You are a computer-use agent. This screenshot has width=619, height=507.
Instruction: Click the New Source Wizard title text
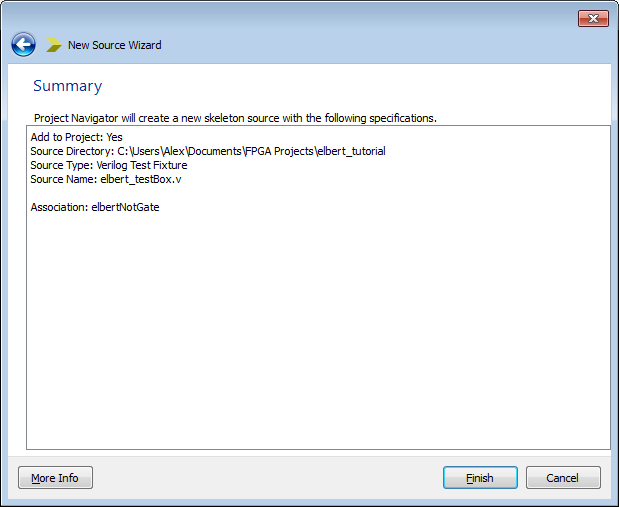click(114, 45)
